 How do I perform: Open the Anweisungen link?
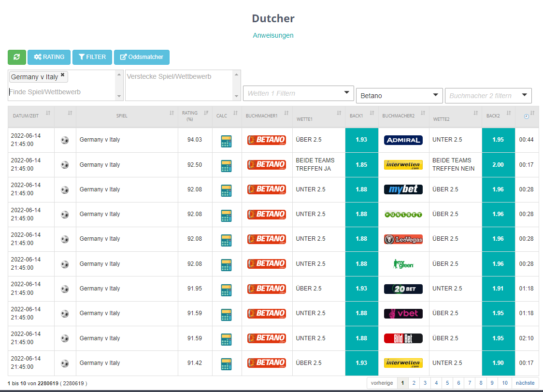(x=273, y=35)
